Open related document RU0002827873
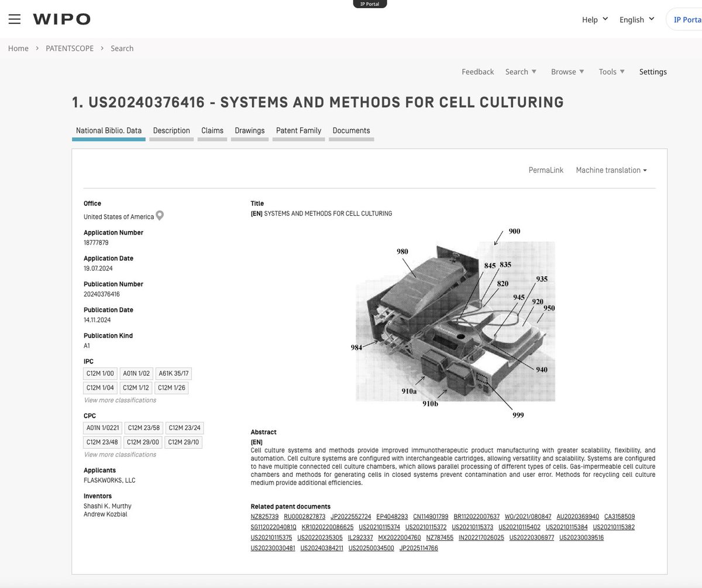 pyautogui.click(x=304, y=517)
